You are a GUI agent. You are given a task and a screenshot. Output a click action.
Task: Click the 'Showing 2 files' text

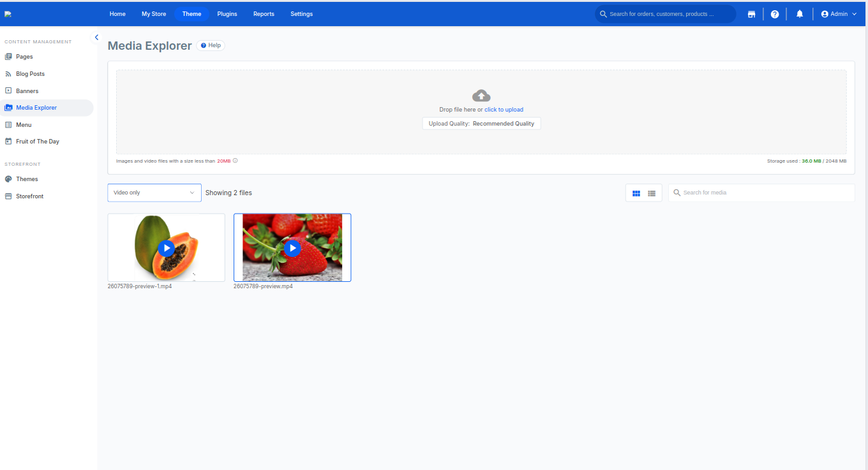pos(228,193)
